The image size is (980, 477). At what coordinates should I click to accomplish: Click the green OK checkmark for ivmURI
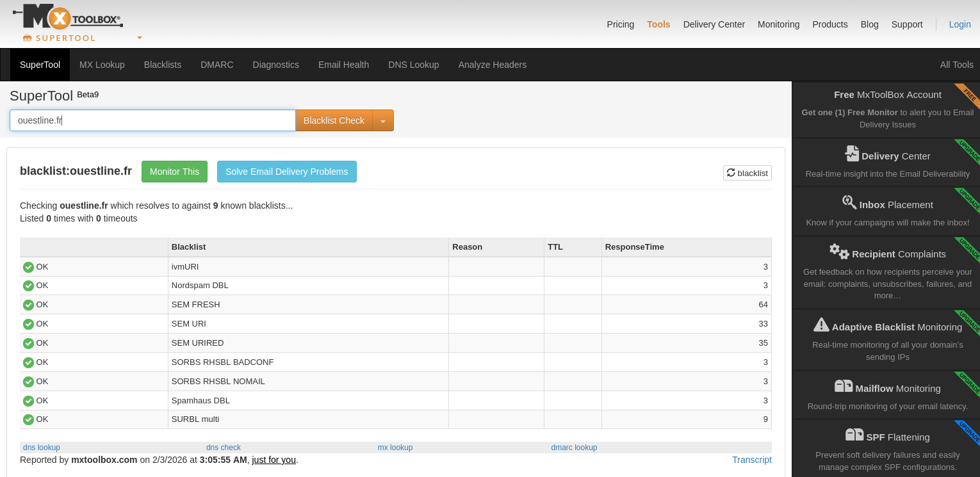coord(28,267)
